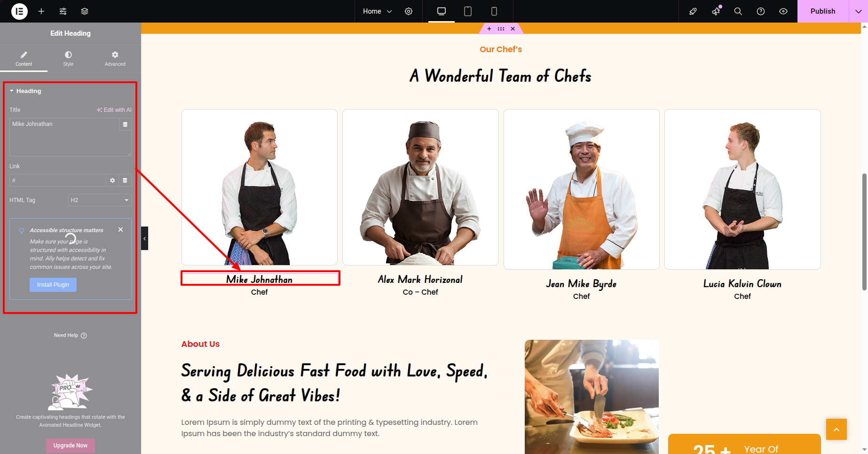The image size is (868, 454).
Task: Collapse the Heading section
Action: pyautogui.click(x=28, y=91)
